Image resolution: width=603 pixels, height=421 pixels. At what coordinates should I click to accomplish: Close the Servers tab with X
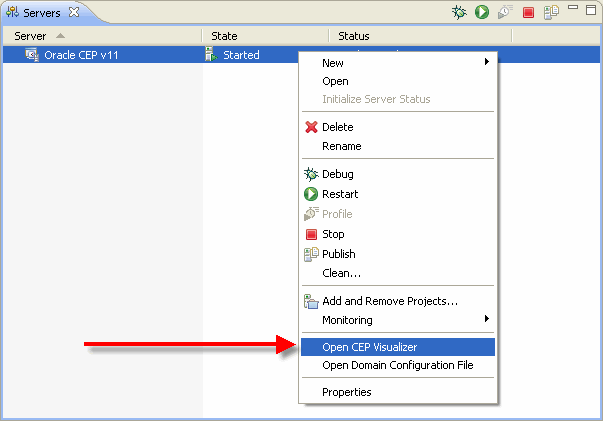tap(73, 12)
